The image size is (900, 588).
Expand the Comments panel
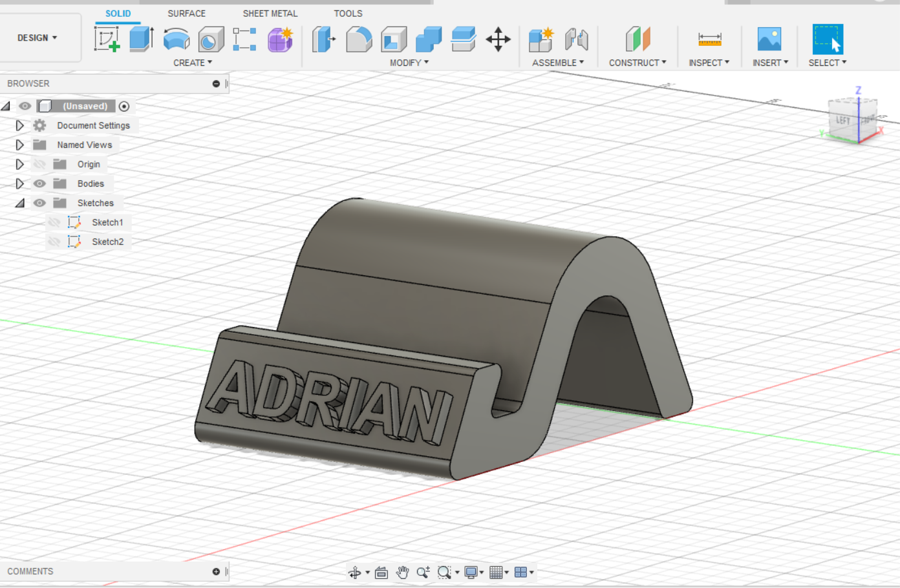click(216, 572)
